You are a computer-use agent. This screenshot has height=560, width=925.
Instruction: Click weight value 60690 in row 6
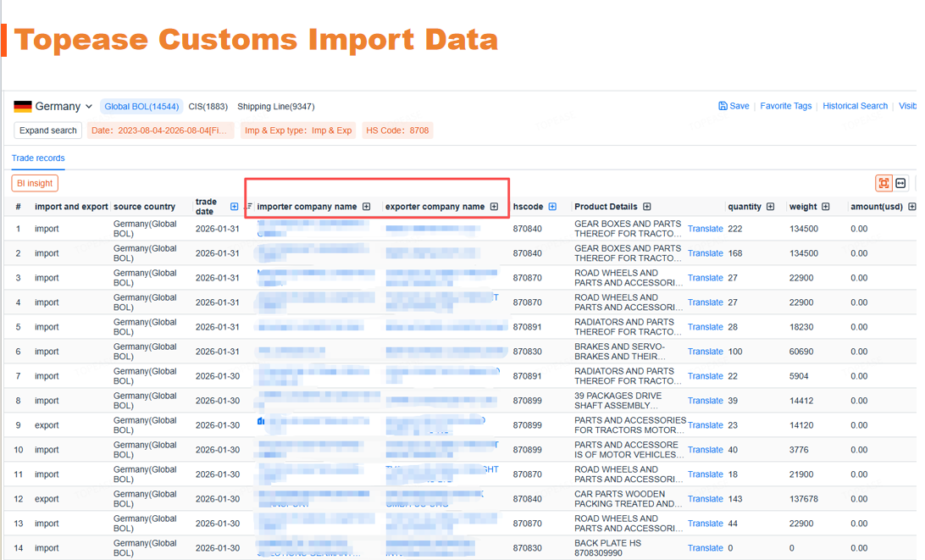[x=801, y=352]
